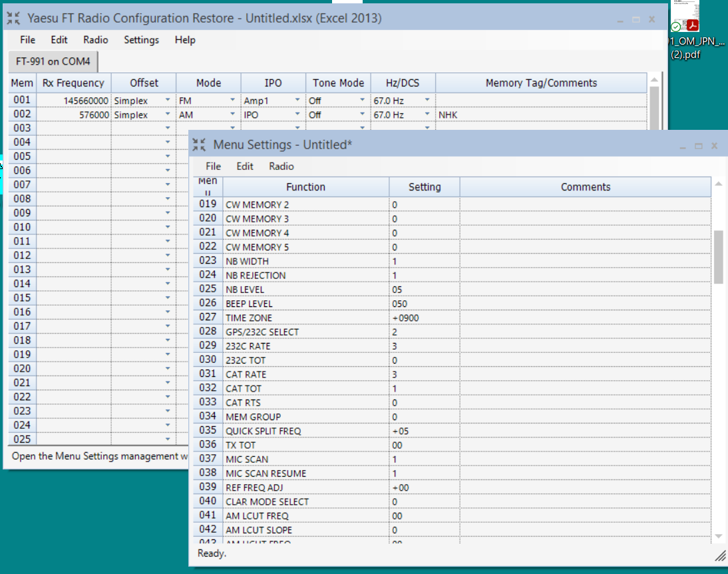Open Help menu in main window
This screenshot has height=574, width=728.
coord(185,40)
